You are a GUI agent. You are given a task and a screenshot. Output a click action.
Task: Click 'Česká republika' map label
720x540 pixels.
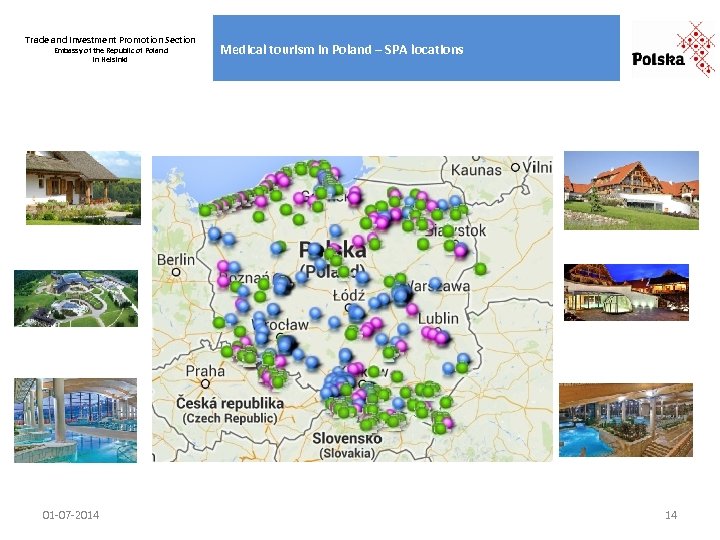230,404
